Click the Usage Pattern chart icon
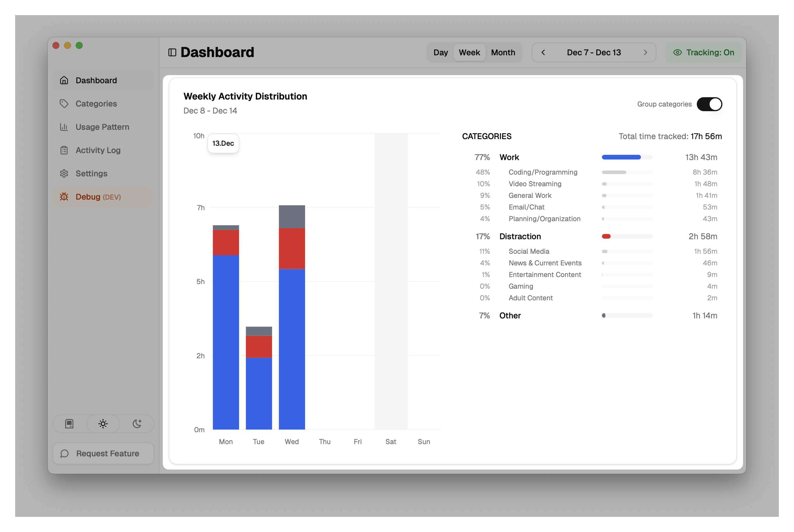The width and height of the screenshot is (794, 532). (x=64, y=127)
